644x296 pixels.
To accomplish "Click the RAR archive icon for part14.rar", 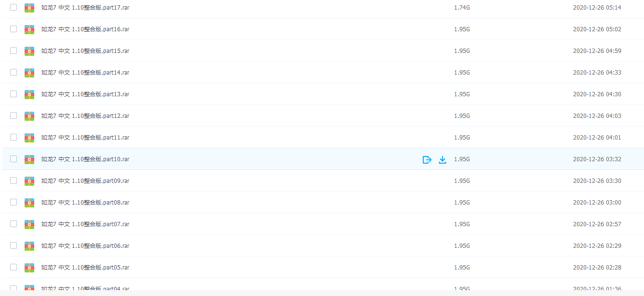I will pyautogui.click(x=29, y=73).
